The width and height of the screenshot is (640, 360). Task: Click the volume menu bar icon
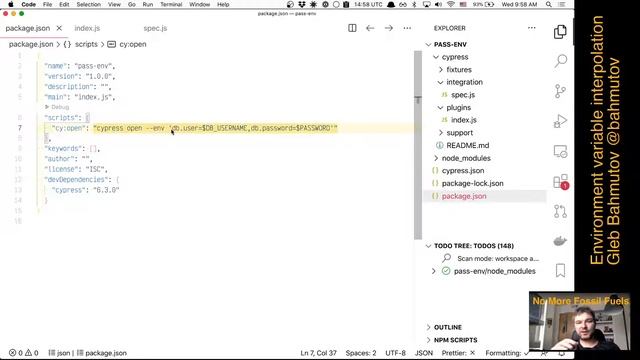[438, 4]
